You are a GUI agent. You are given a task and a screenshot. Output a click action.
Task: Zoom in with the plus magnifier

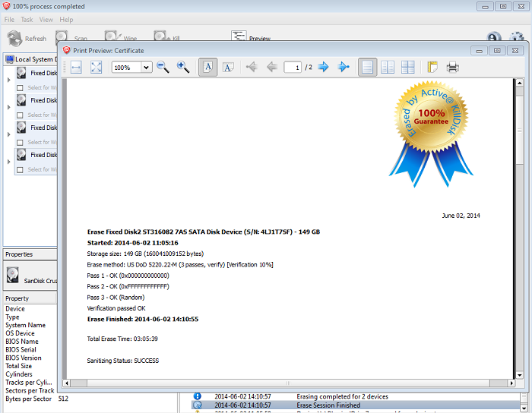(x=183, y=68)
